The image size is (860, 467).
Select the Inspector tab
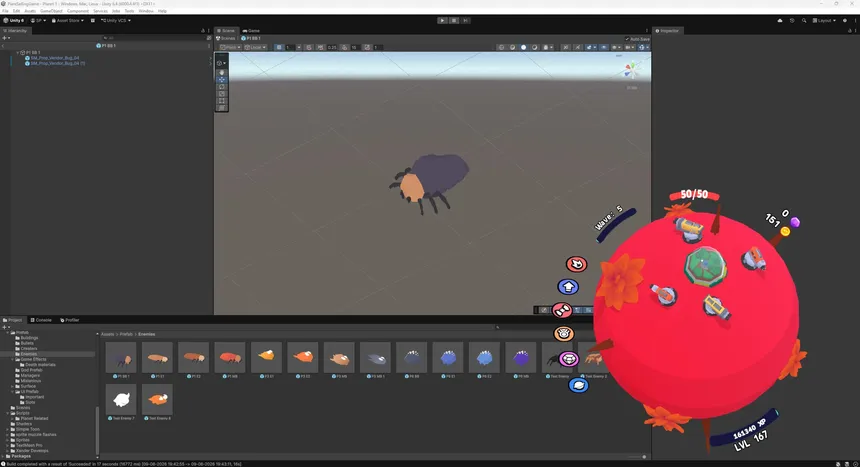pos(667,31)
